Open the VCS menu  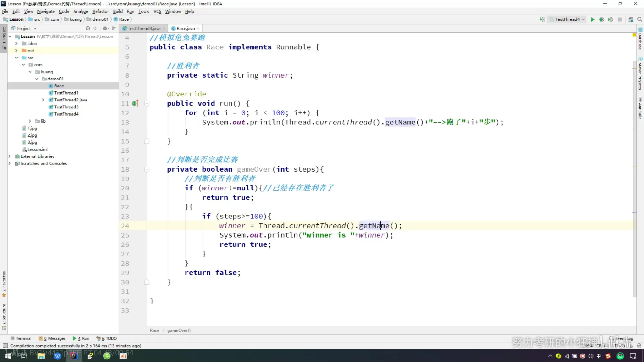point(157,11)
